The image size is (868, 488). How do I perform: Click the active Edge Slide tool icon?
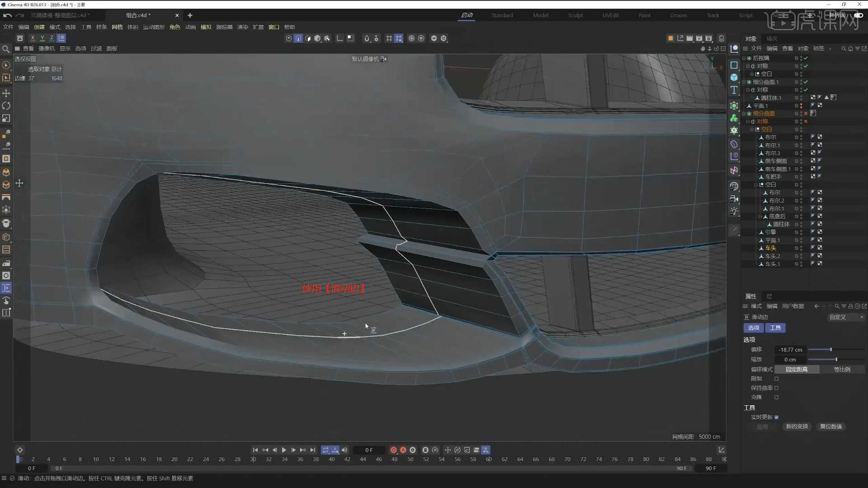pos(6,288)
